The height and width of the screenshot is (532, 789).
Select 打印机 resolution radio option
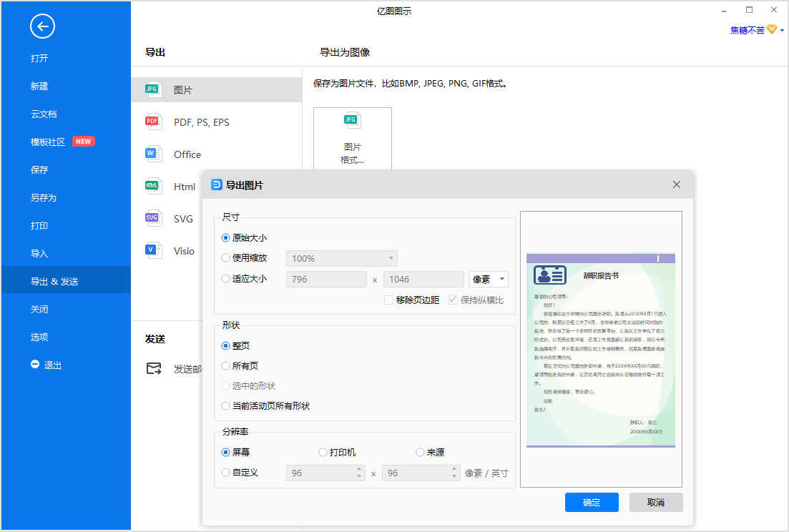click(x=323, y=452)
